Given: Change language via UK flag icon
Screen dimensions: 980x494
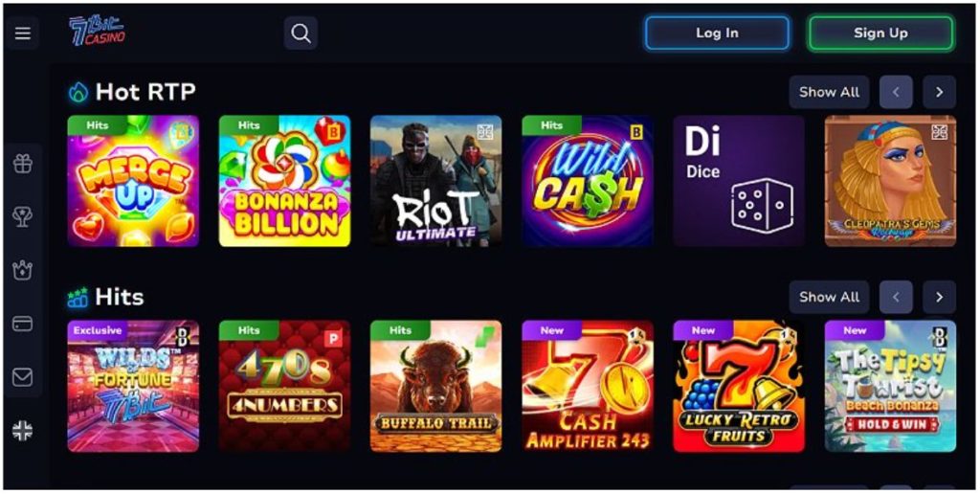Looking at the screenshot, I should point(23,431).
